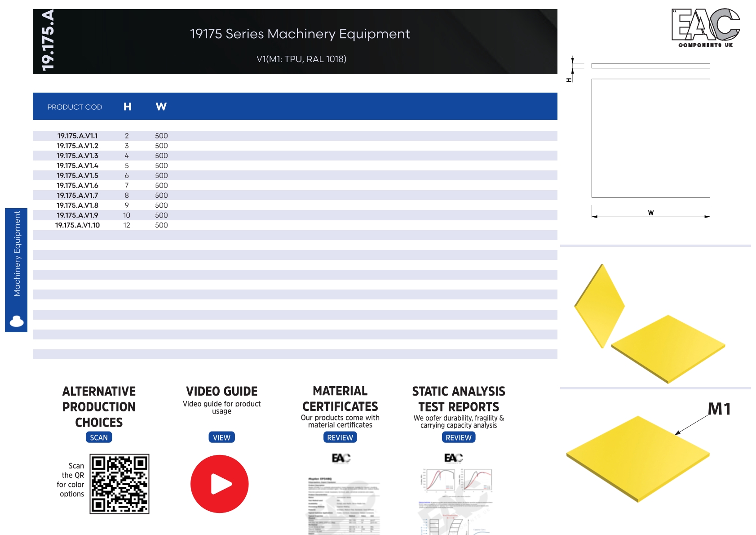Select the Machinery Equipment side tab
The height and width of the screenshot is (535, 756).
(x=16, y=270)
